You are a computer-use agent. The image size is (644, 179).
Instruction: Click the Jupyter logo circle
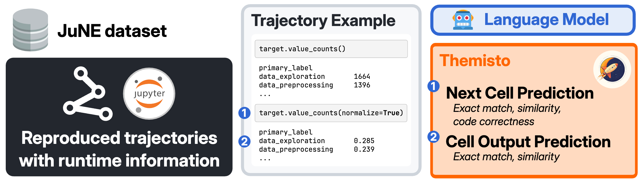pyautogui.click(x=149, y=94)
